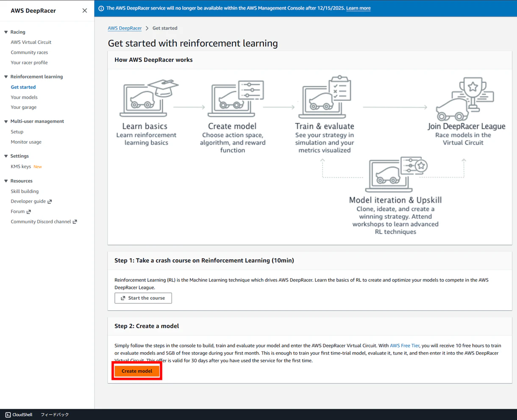Click the Step 2: Create a model heading

[147, 326]
